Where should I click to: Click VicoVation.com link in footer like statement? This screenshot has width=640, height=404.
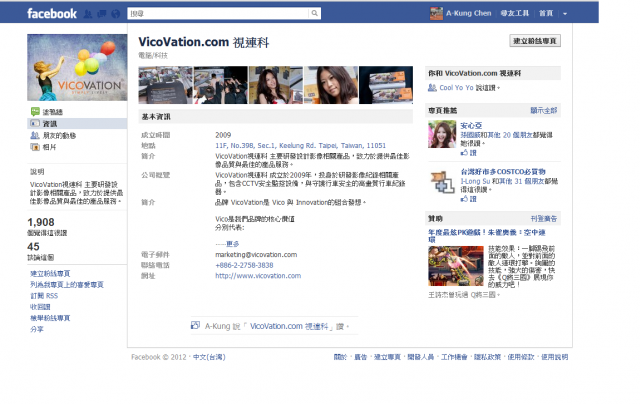pos(289,326)
